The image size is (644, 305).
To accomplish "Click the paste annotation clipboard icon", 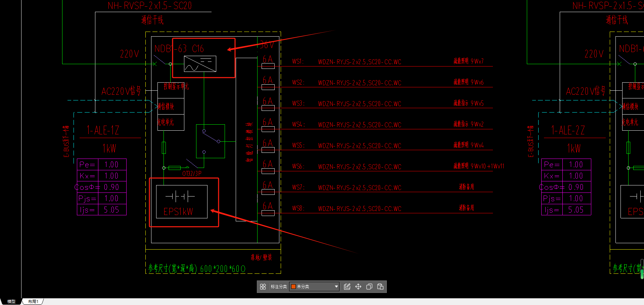I will tap(380, 287).
